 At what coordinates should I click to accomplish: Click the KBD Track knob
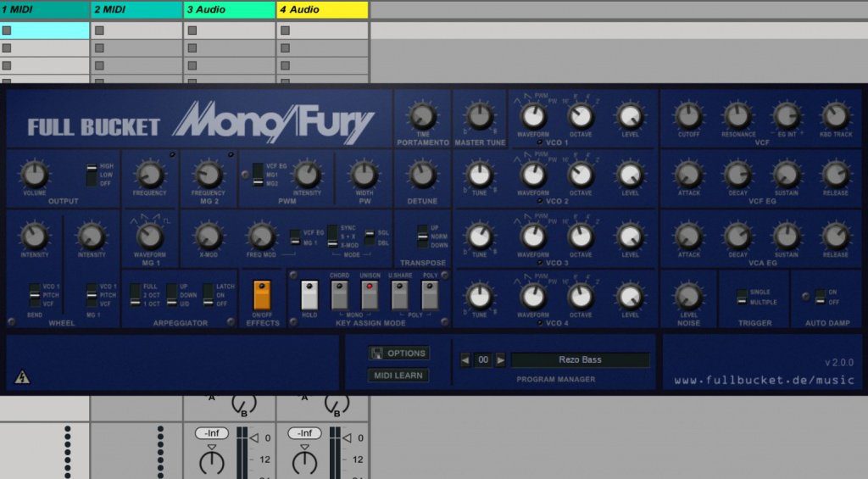pos(835,116)
